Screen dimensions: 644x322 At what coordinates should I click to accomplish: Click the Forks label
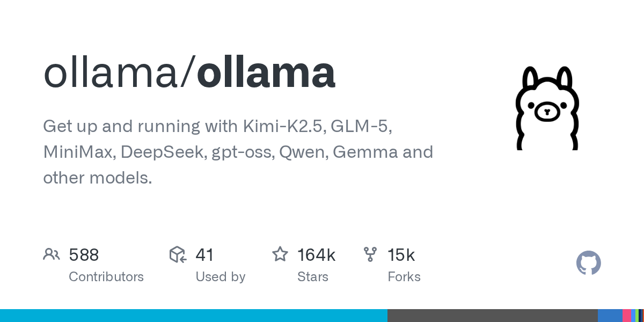tap(404, 277)
